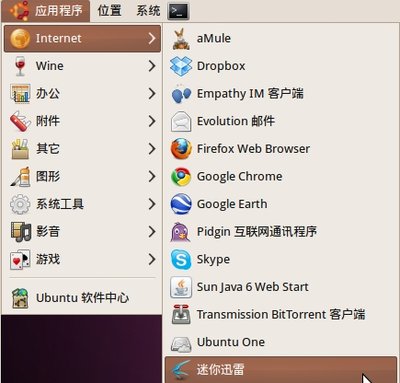Viewport: 400px width, 383px height.
Task: Select the 附件 category label
Action: (48, 121)
